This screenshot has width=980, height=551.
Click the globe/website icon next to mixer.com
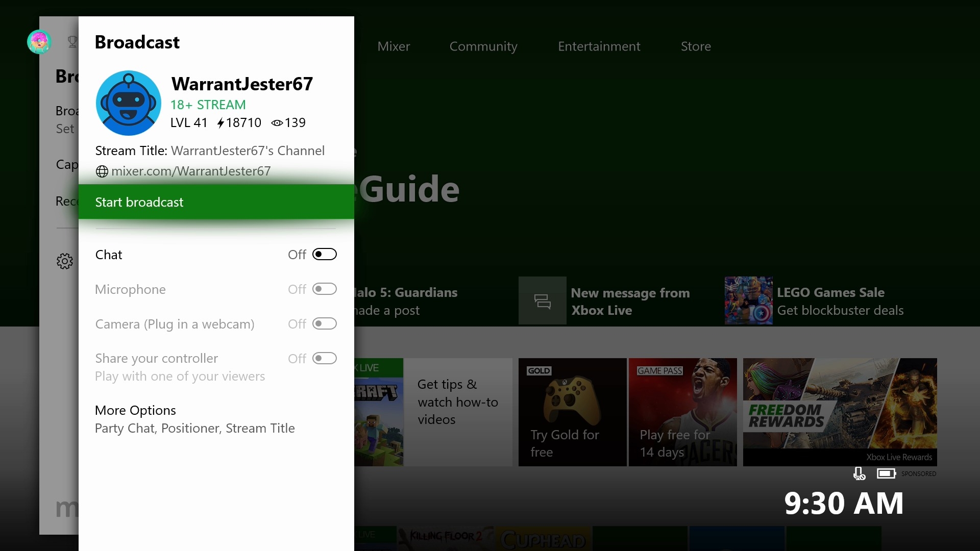pyautogui.click(x=101, y=171)
